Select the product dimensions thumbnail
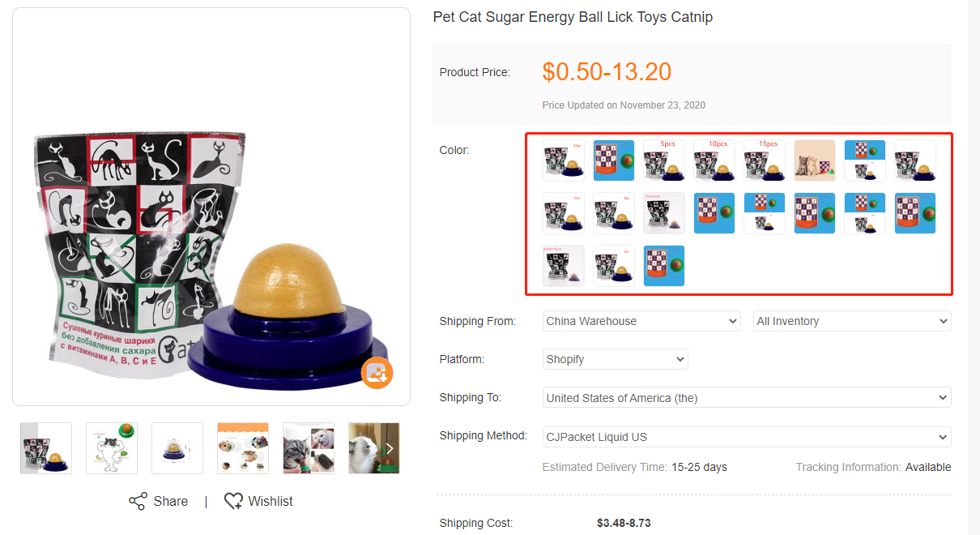980x535 pixels. (x=177, y=448)
